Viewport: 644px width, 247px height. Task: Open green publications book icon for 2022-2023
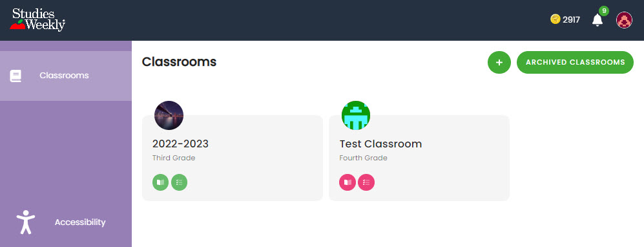[161, 182]
